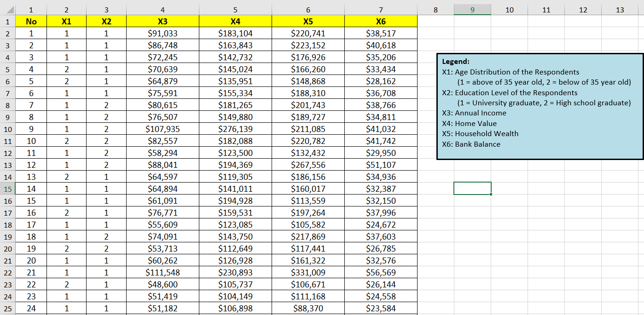Select cell with $23,584

381,308
